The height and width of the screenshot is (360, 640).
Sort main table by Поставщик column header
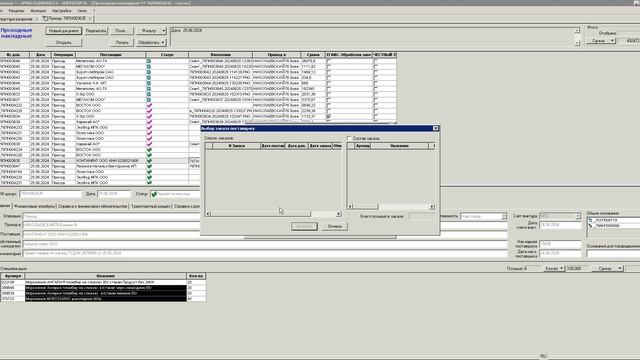pyautogui.click(x=110, y=55)
